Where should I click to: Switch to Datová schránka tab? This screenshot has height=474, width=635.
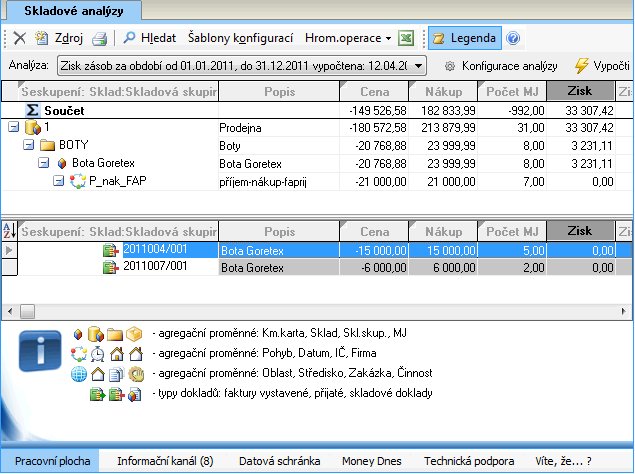click(279, 461)
